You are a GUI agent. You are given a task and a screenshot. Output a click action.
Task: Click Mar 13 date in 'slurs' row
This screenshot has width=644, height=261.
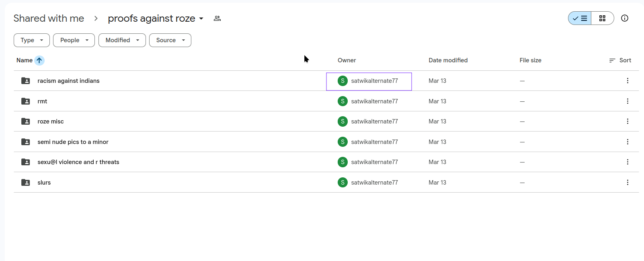437,183
